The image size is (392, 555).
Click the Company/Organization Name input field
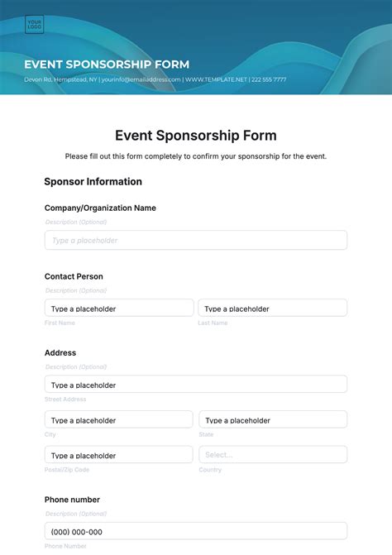point(196,240)
